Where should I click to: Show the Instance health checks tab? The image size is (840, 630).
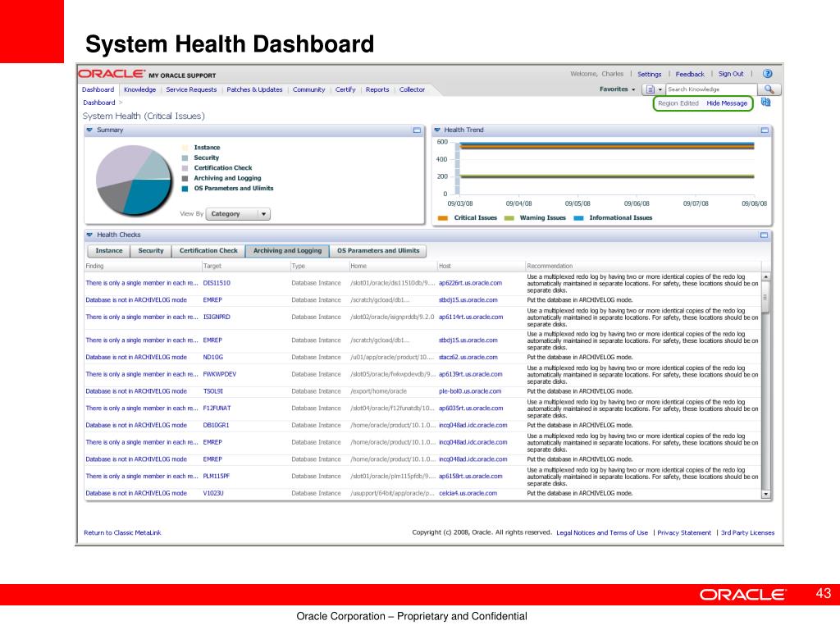pos(109,251)
